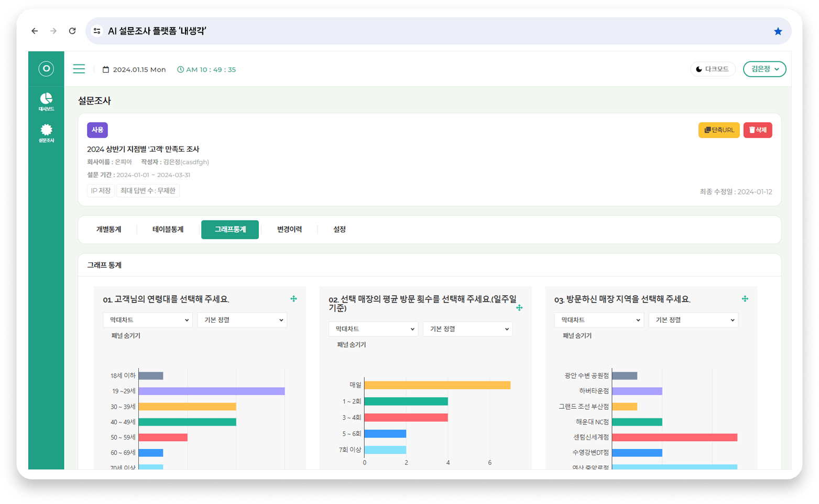Reload the page with refresh icon
Image resolution: width=819 pixels, height=504 pixels.
(x=72, y=31)
